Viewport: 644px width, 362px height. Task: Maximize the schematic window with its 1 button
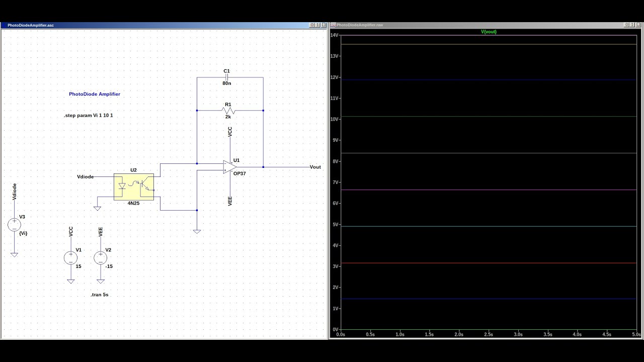317,25
